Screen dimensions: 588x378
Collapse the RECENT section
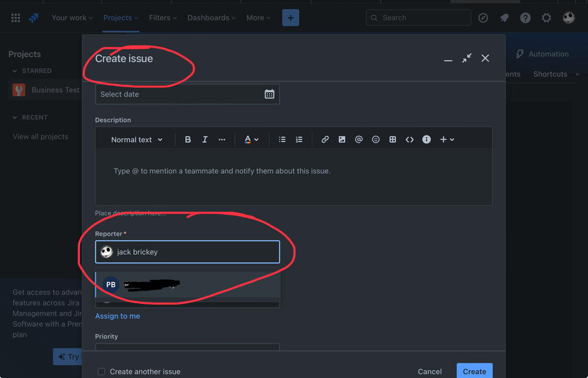(15, 117)
